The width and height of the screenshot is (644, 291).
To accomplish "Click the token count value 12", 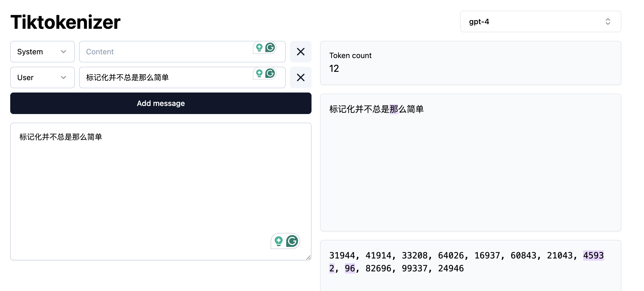I will (x=334, y=69).
